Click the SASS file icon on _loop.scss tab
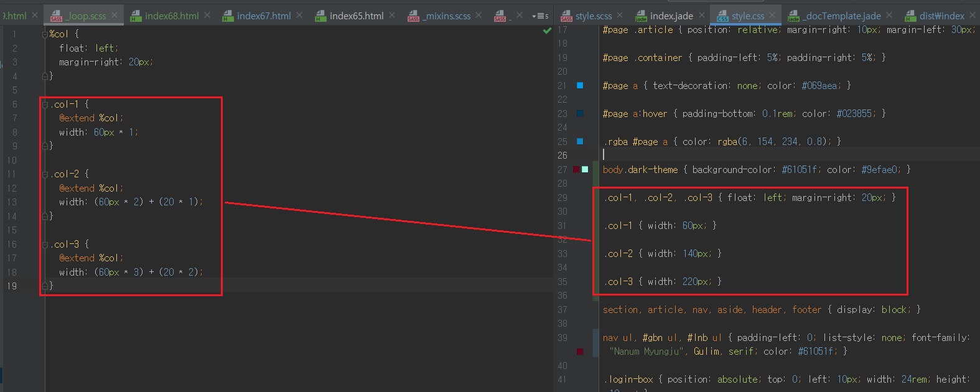The height and width of the screenshot is (392, 980). click(56, 16)
